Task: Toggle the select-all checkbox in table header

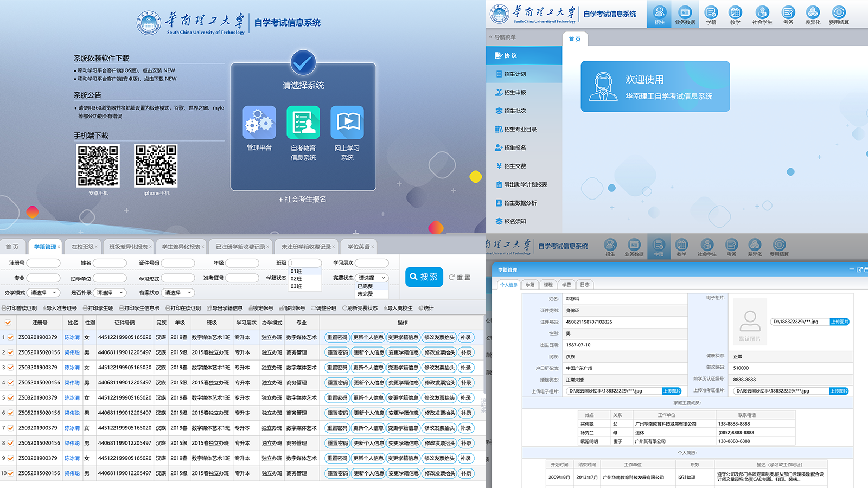Action: [8, 323]
